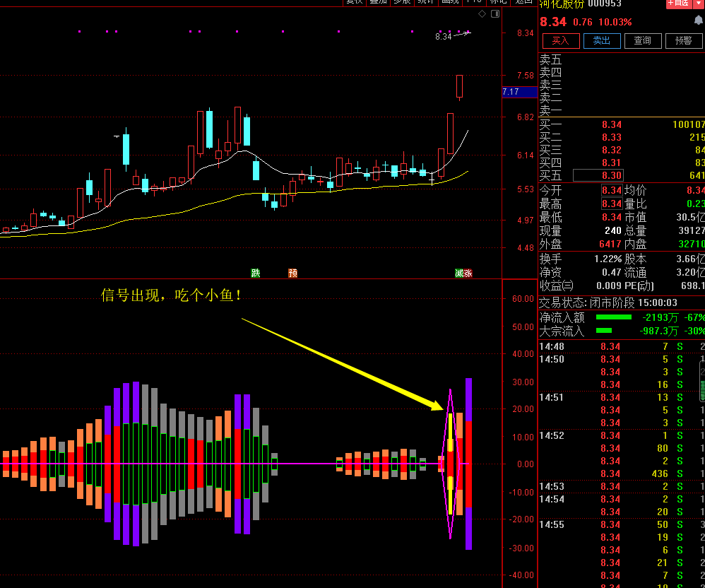Click the blue 卖出 sell button
This screenshot has width=705, height=588.
point(602,41)
